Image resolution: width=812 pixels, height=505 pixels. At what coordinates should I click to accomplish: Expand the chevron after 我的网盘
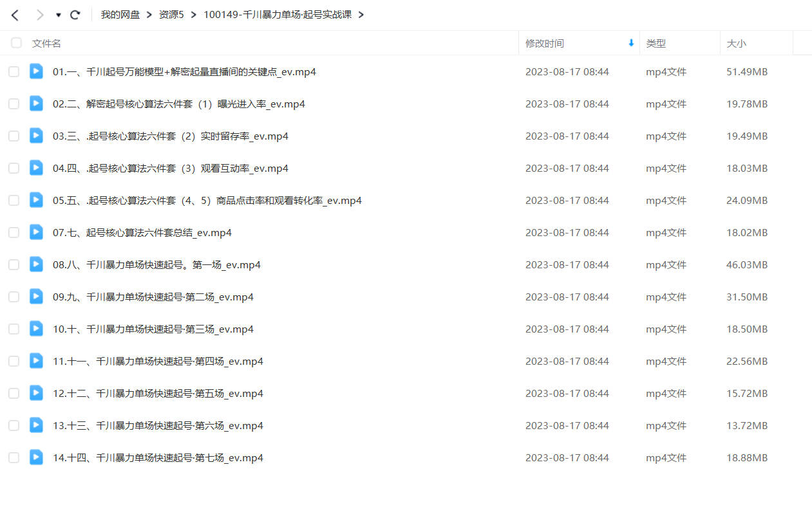coord(149,15)
